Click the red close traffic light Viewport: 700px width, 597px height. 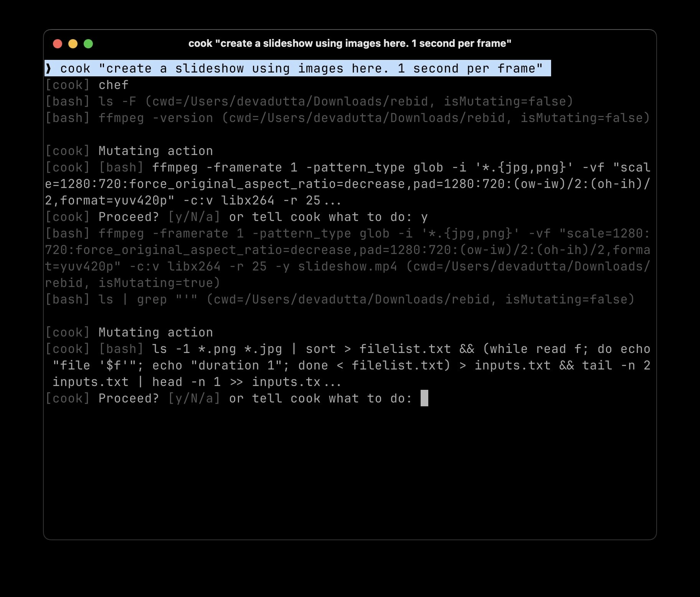point(58,44)
